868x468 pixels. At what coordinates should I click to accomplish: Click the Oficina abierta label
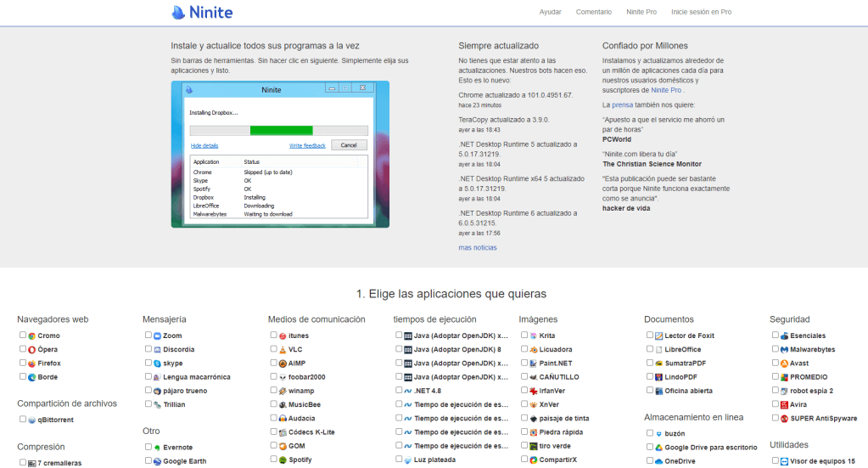tap(689, 391)
